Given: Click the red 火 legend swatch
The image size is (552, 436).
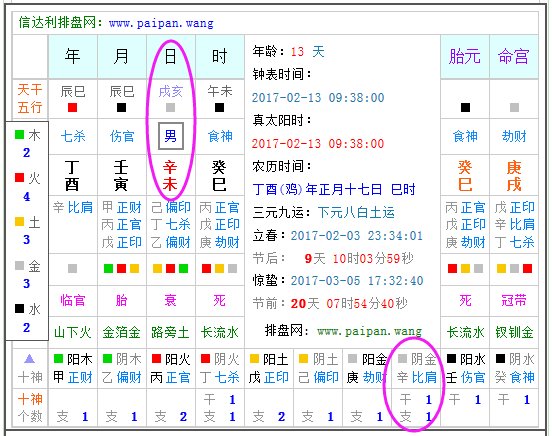Looking at the screenshot, I should click(x=19, y=177).
